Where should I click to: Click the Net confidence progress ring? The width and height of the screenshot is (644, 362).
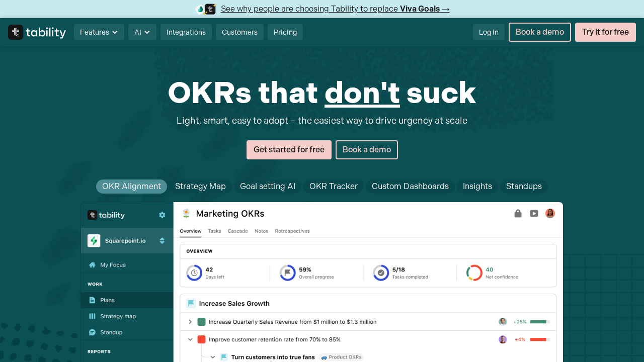point(474,272)
